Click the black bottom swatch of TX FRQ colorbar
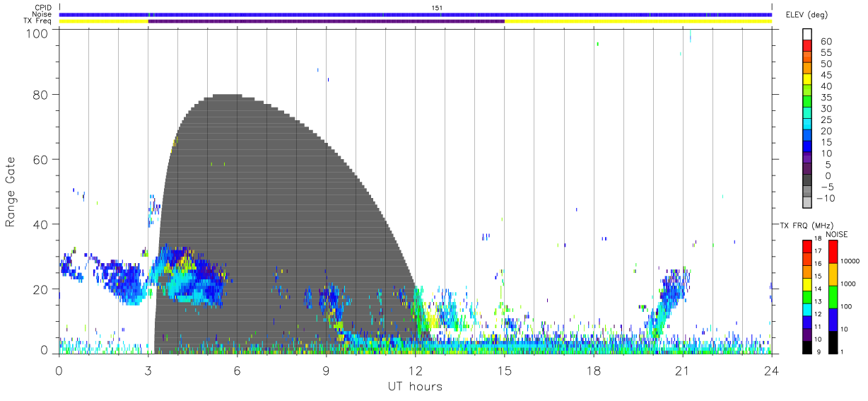This screenshot has width=868, height=401. click(807, 347)
